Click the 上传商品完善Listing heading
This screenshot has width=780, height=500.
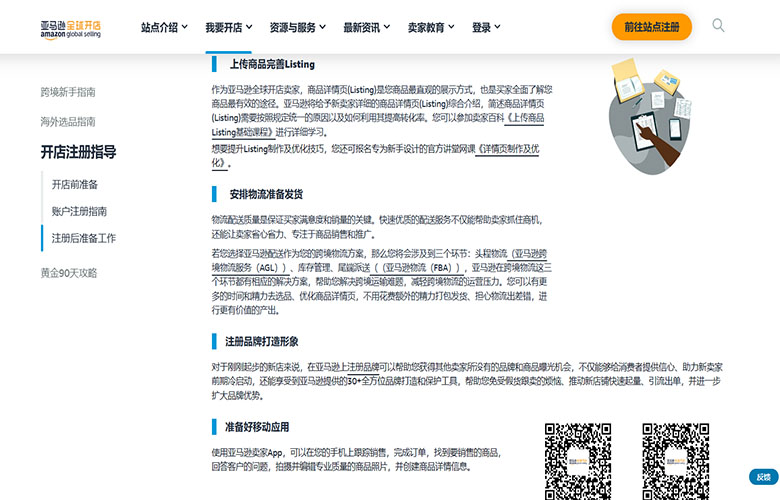pyautogui.click(x=272, y=64)
